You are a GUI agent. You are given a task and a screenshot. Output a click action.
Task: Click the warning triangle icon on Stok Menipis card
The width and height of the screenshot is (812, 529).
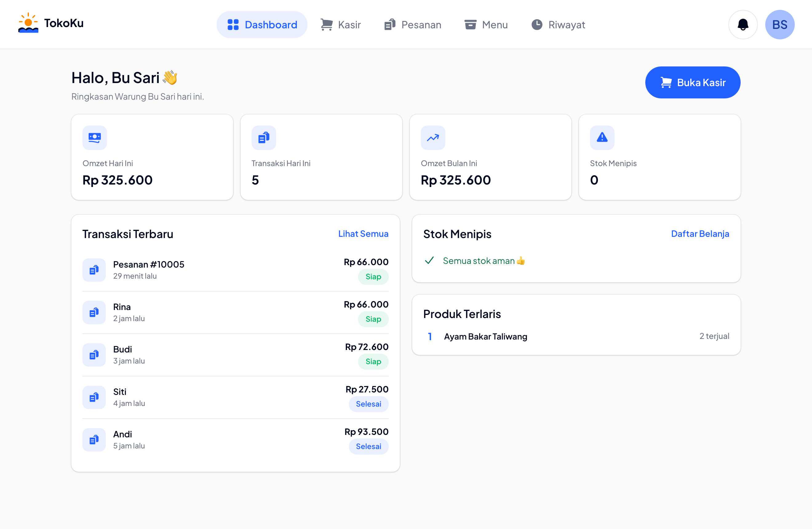pyautogui.click(x=602, y=138)
